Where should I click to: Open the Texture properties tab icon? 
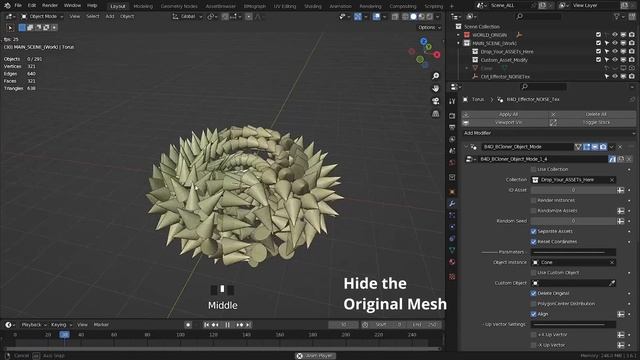point(452,277)
